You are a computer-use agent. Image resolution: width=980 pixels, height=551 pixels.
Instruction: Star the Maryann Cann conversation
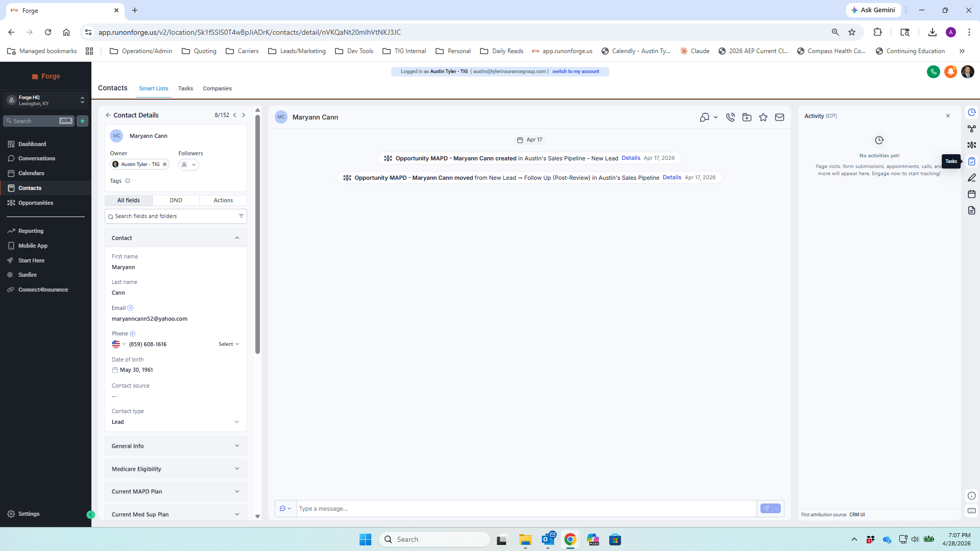tap(763, 117)
